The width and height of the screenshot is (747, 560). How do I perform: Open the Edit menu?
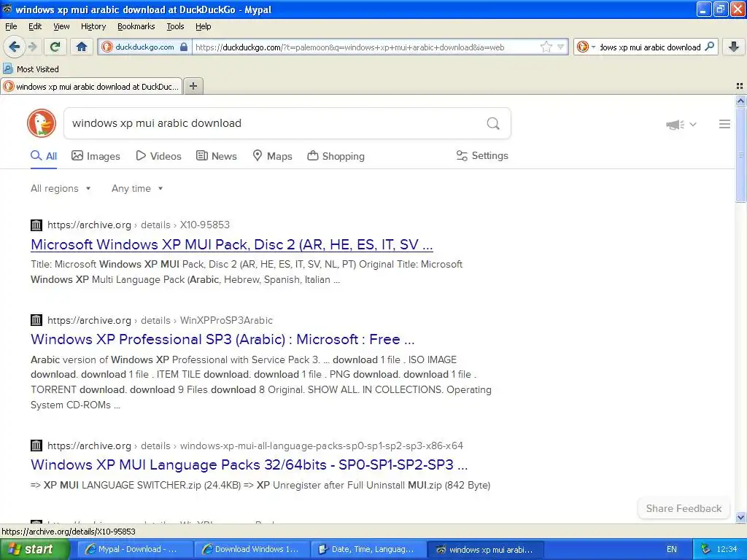(x=35, y=26)
